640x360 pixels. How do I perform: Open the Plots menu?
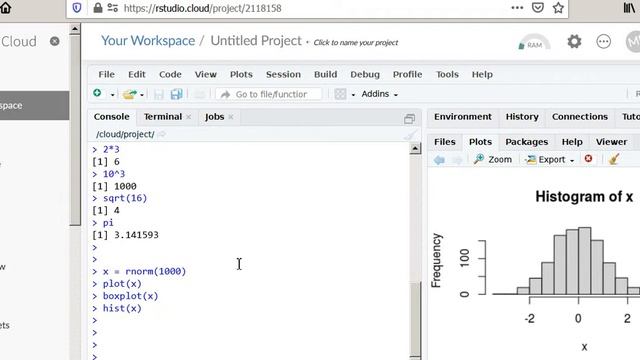241,74
